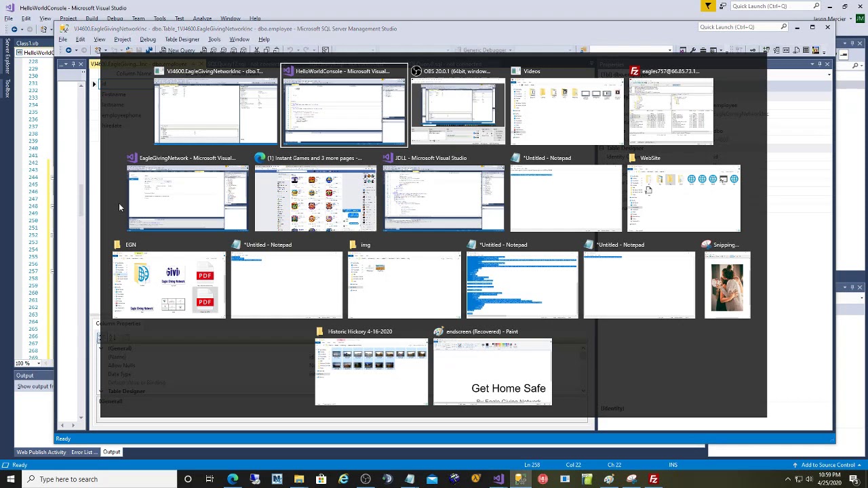The image size is (868, 488).
Task: Click the Visual Studio notifications flag icon
Action: point(708,6)
